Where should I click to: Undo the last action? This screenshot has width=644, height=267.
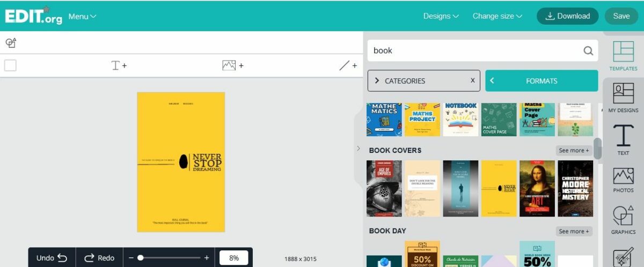pyautogui.click(x=52, y=258)
